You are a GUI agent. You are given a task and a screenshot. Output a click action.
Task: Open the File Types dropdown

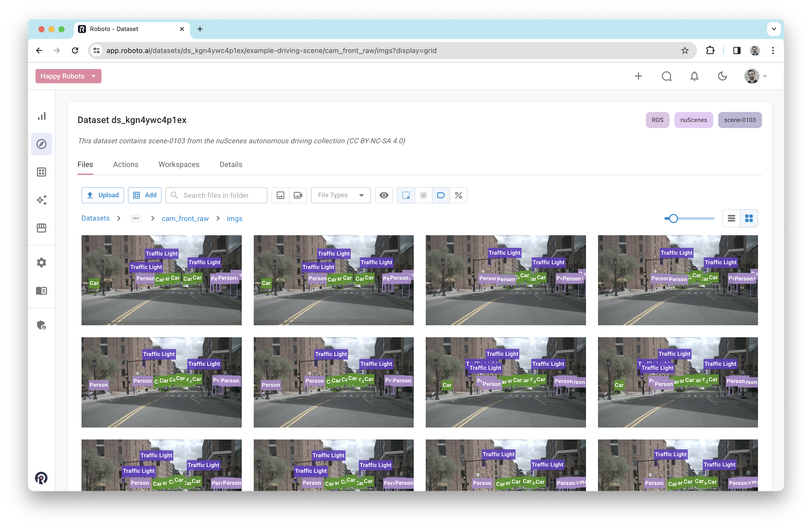coord(340,195)
